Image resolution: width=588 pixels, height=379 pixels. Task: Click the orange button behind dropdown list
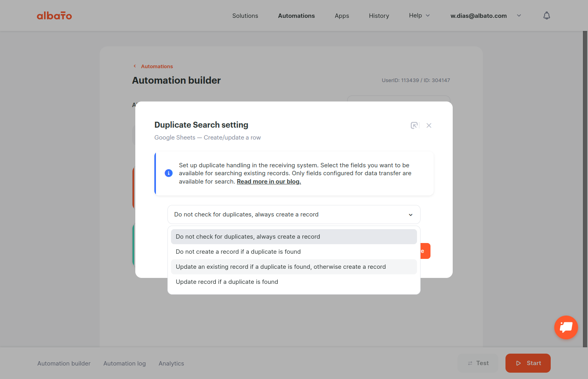(x=425, y=251)
